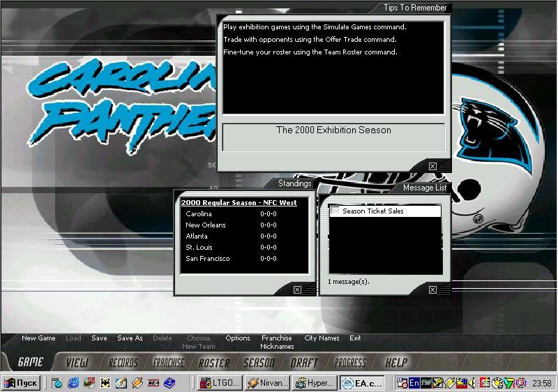
Task: Close the Standings panel
Action: coord(298,289)
